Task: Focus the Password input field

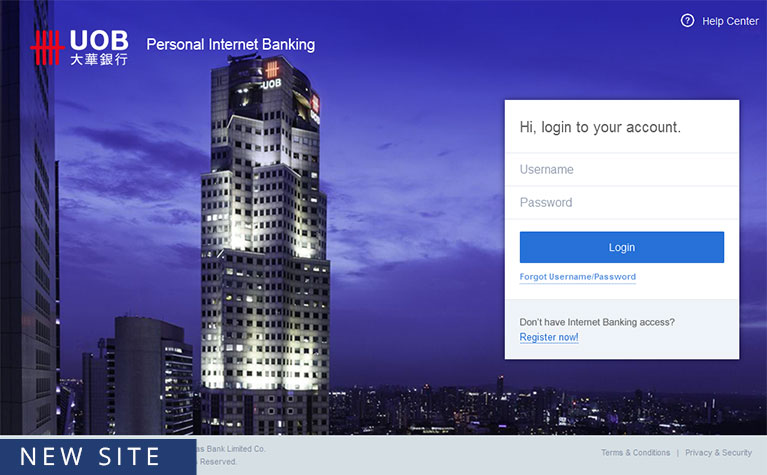Action: click(x=622, y=203)
